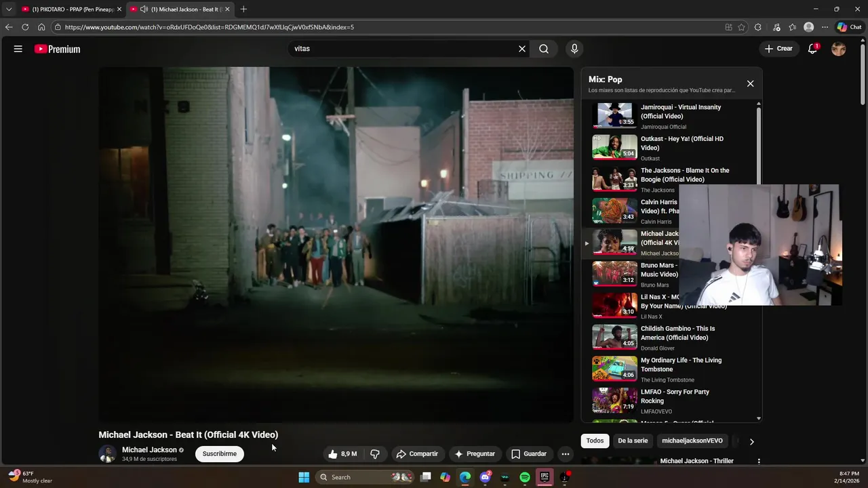This screenshot has width=868, height=488.
Task: Open the Michael Jackson channel avatar
Action: [108, 453]
